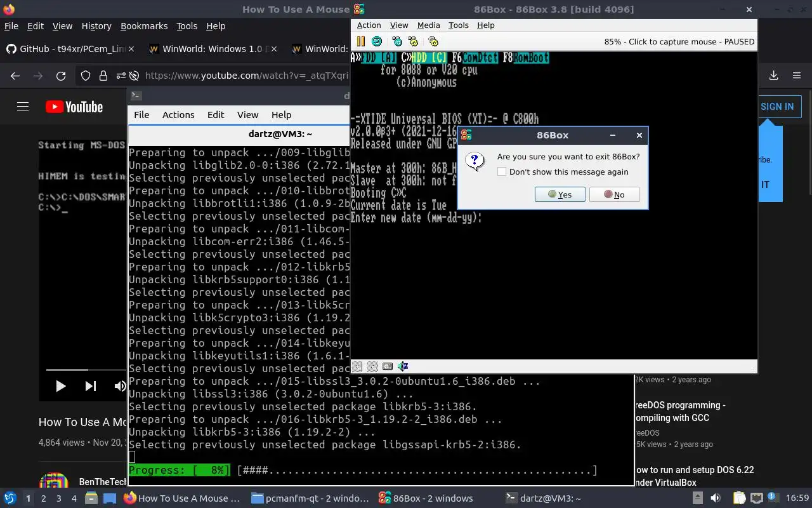Click the site padlock icon in address bar

tap(103, 76)
